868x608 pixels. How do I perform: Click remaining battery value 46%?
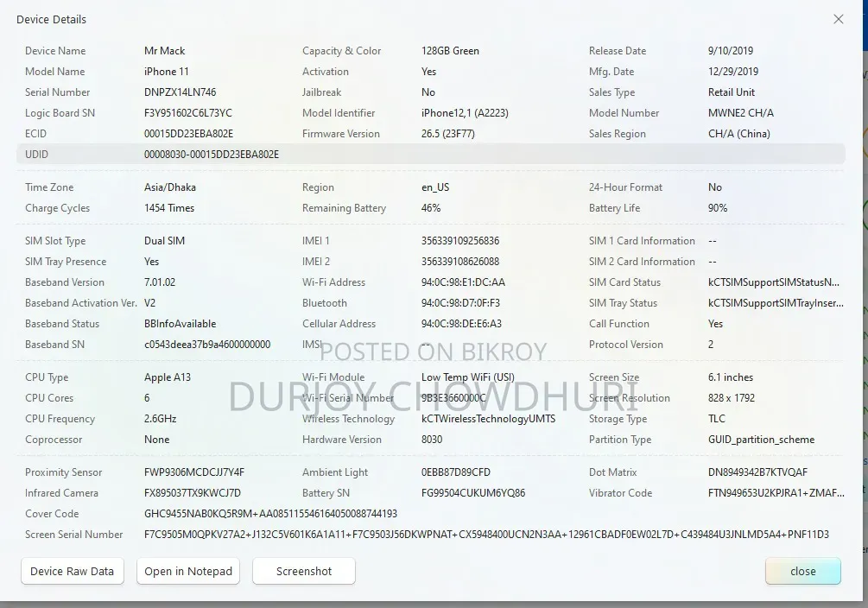pos(431,208)
